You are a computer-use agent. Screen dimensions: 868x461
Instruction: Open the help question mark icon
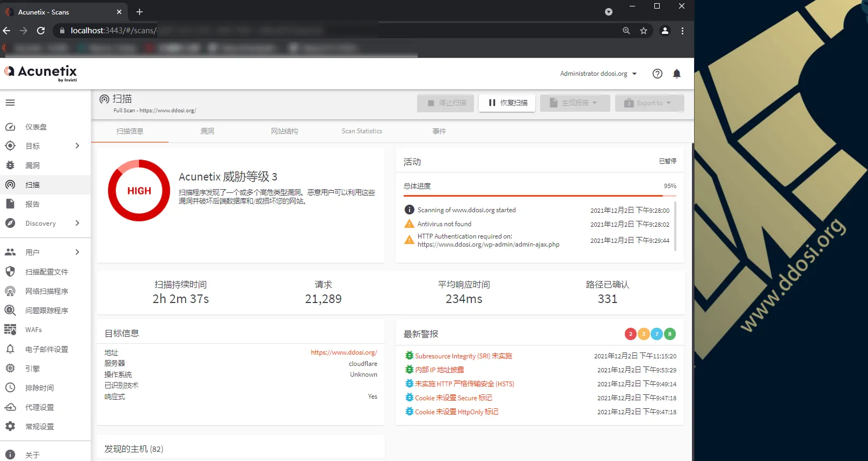(x=657, y=74)
